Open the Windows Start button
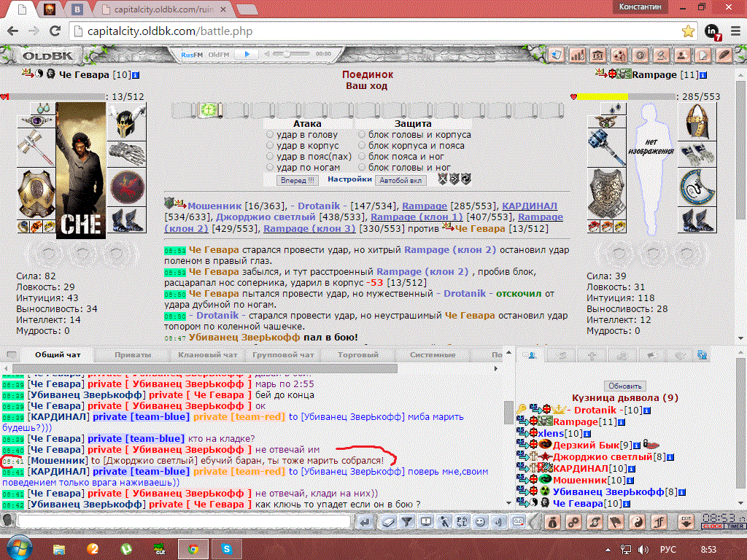747x560 pixels. (20, 548)
